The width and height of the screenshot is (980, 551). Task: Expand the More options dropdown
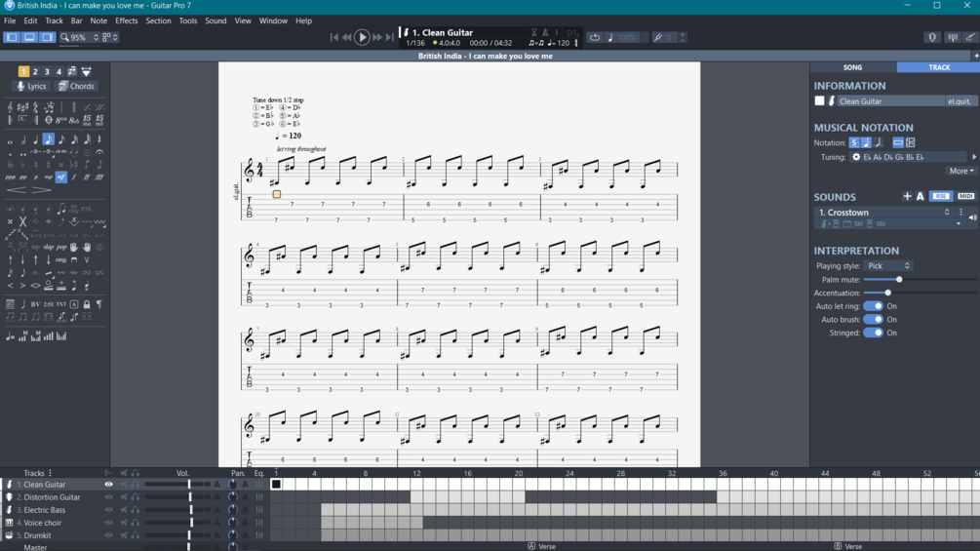(x=961, y=171)
